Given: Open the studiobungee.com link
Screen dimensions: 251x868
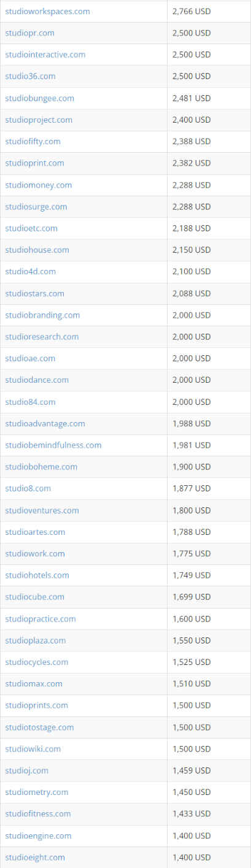Looking at the screenshot, I should [x=39, y=98].
